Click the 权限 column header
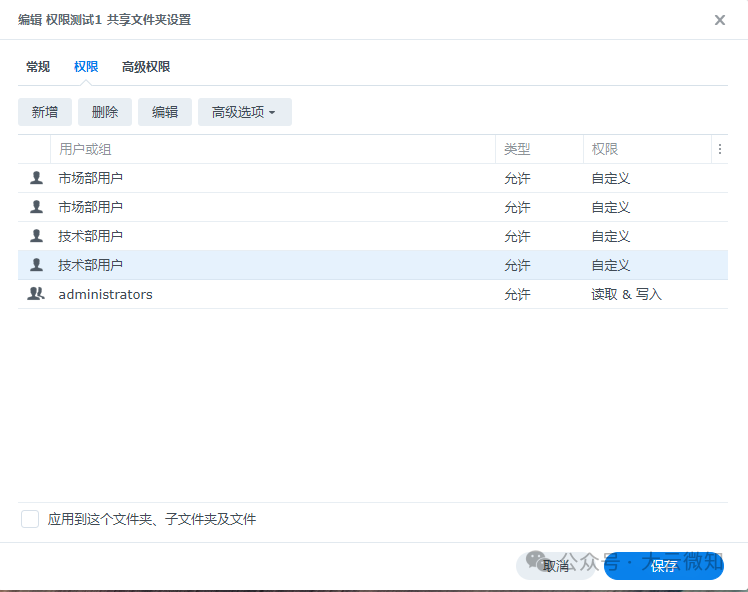The width and height of the screenshot is (748, 592). pos(647,149)
